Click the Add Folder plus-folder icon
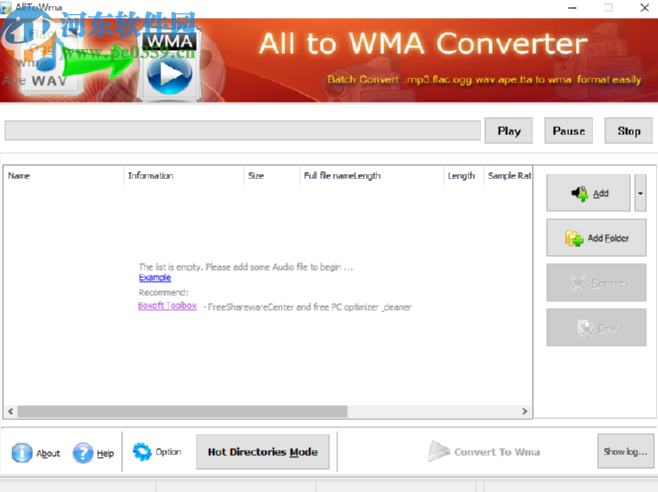Viewport: 658px width, 492px height. coord(574,238)
